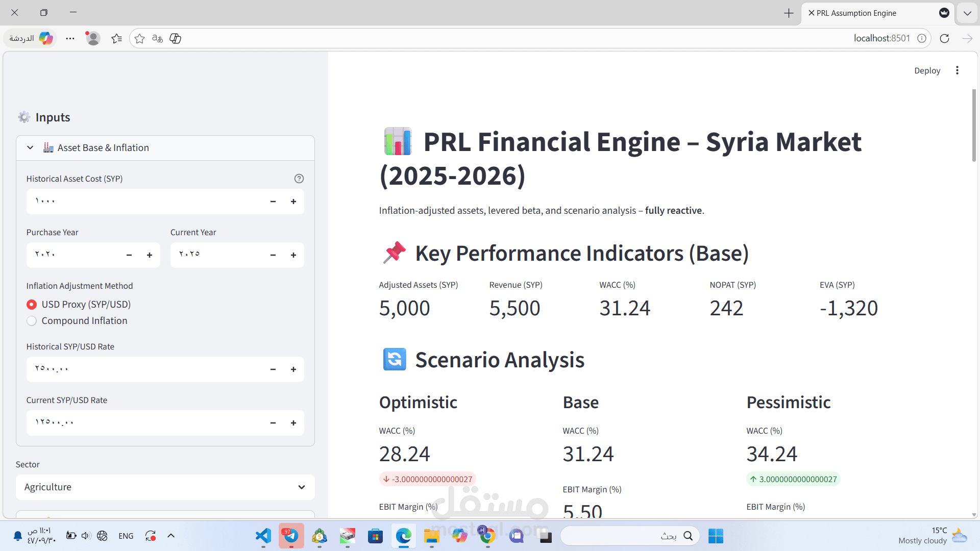Click the overlapping-squares icon in address bar
Screen dimensions: 980x551
pos(175,38)
